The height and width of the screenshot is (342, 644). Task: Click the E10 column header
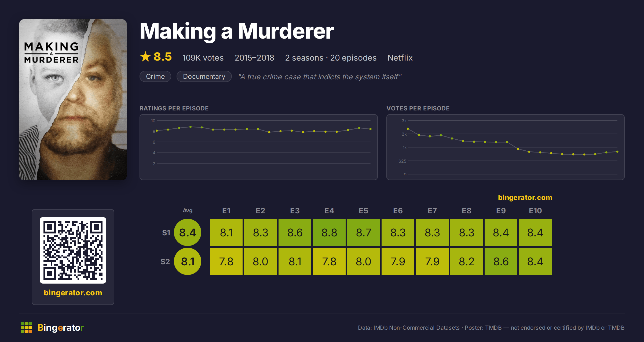tap(535, 211)
